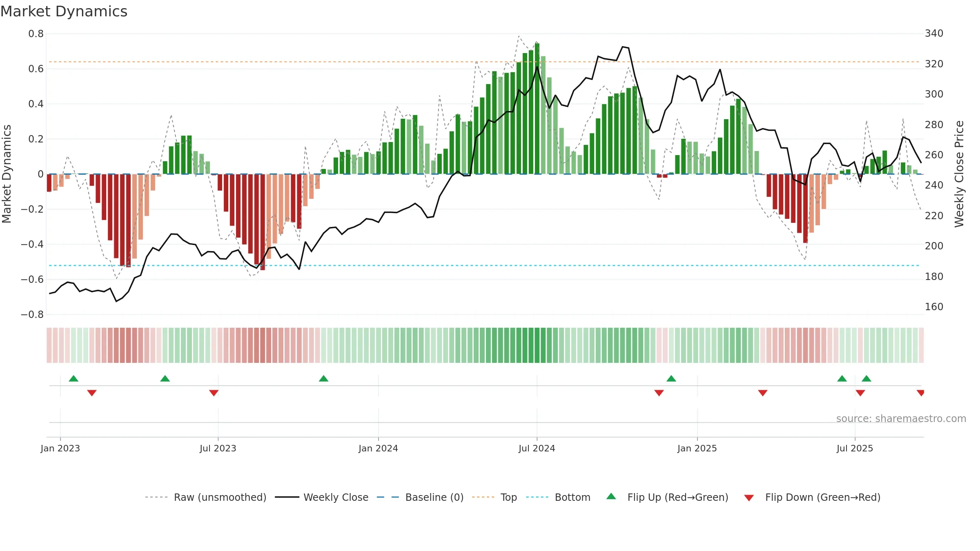
Task: Toggle the Weekly Close series in legend
Action: 322,497
